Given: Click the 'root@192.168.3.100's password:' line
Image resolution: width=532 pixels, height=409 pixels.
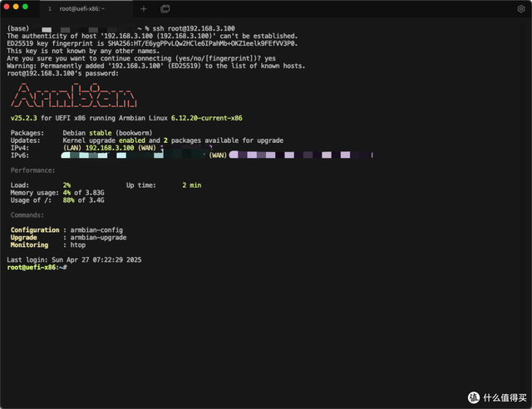Looking at the screenshot, I should coord(63,73).
